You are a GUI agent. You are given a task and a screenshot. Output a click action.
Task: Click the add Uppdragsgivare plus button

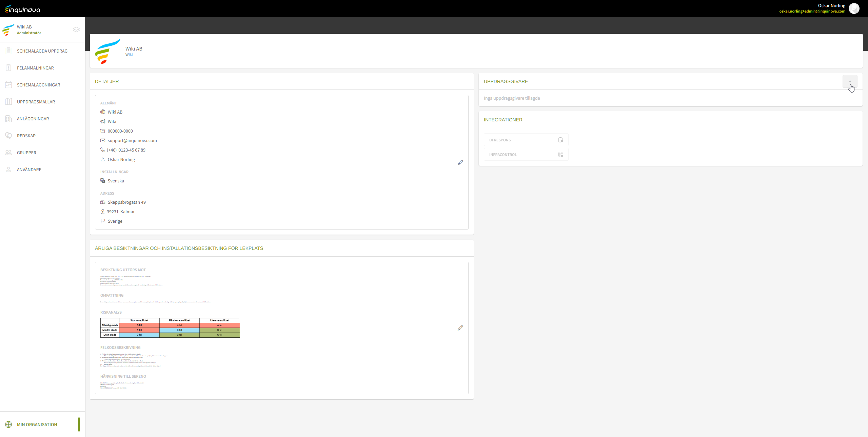tap(850, 81)
